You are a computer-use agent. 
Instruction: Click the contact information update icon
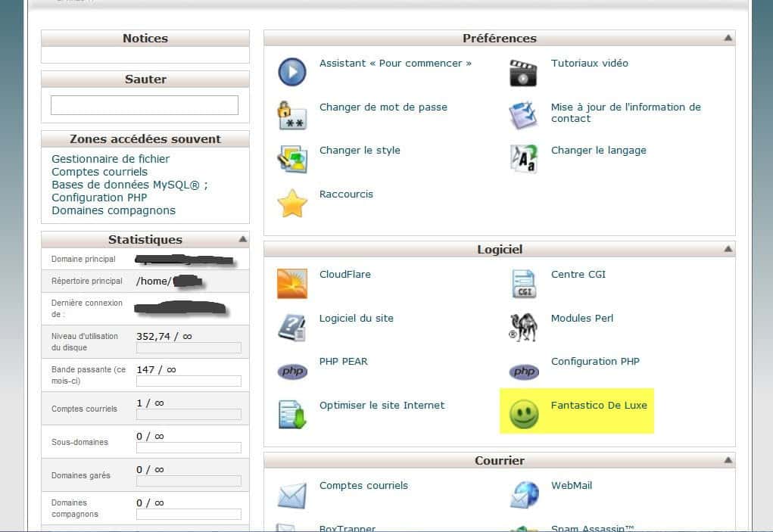click(x=523, y=115)
